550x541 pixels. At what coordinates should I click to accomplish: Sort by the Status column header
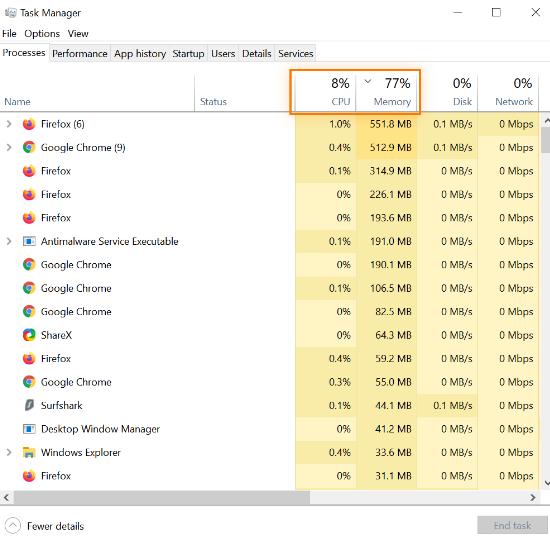244,92
